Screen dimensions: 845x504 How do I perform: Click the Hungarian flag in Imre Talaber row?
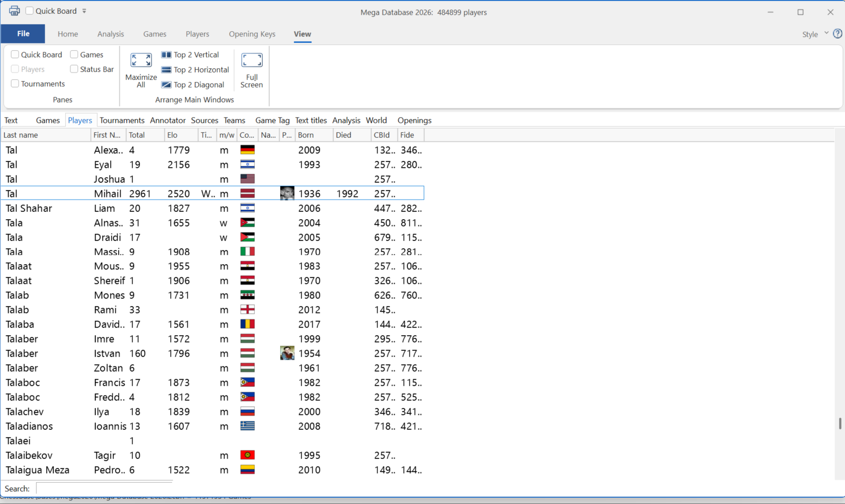[x=247, y=339]
